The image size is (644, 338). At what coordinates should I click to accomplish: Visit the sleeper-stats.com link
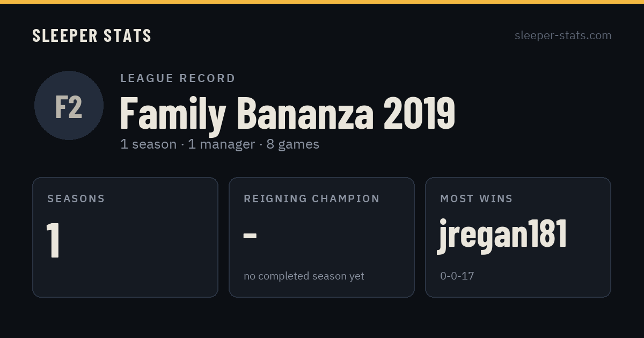[563, 35]
